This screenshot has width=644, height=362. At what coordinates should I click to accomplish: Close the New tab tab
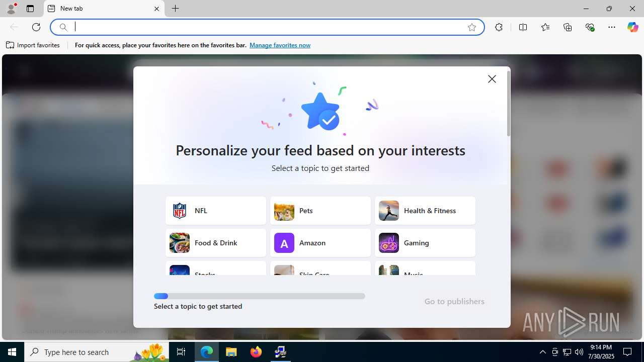pos(156,9)
